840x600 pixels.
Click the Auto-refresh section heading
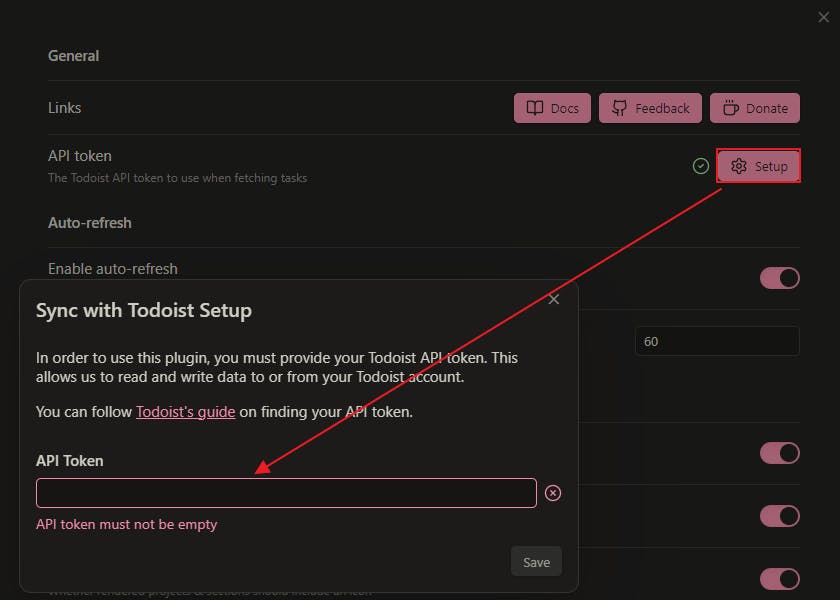click(x=90, y=222)
